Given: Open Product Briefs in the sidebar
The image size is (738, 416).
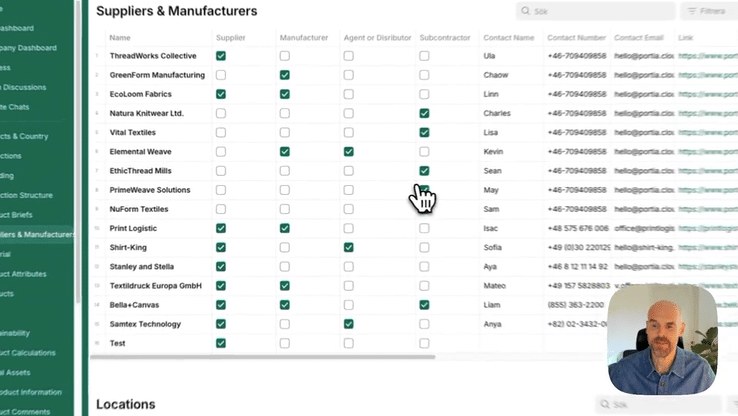Looking at the screenshot, I should pos(16,215).
